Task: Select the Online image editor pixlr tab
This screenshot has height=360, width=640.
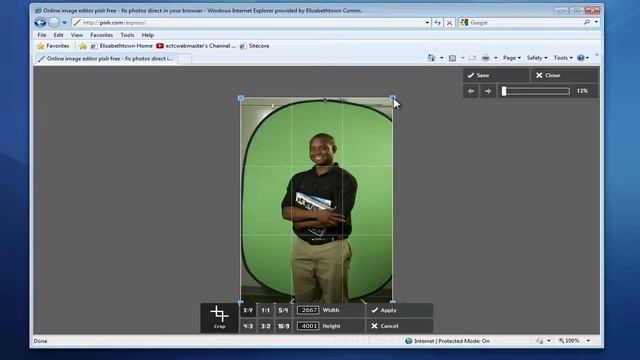Action: [x=106, y=59]
